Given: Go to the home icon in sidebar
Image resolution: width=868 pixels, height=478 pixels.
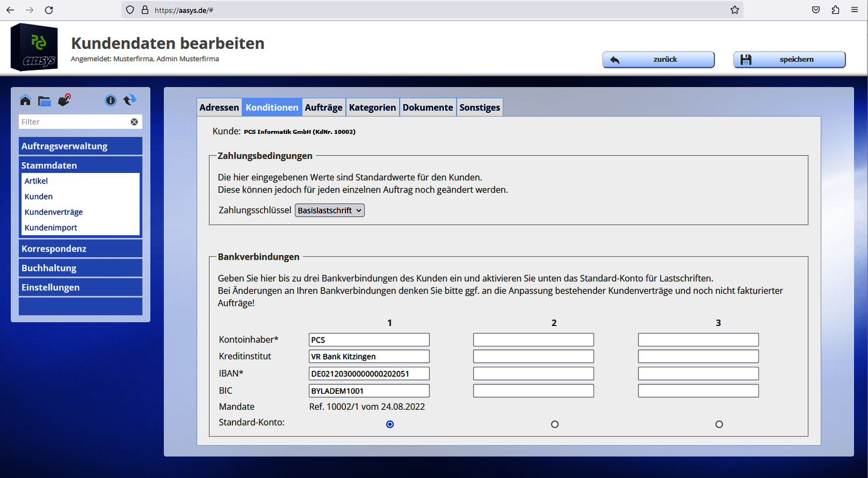Looking at the screenshot, I should click(25, 100).
